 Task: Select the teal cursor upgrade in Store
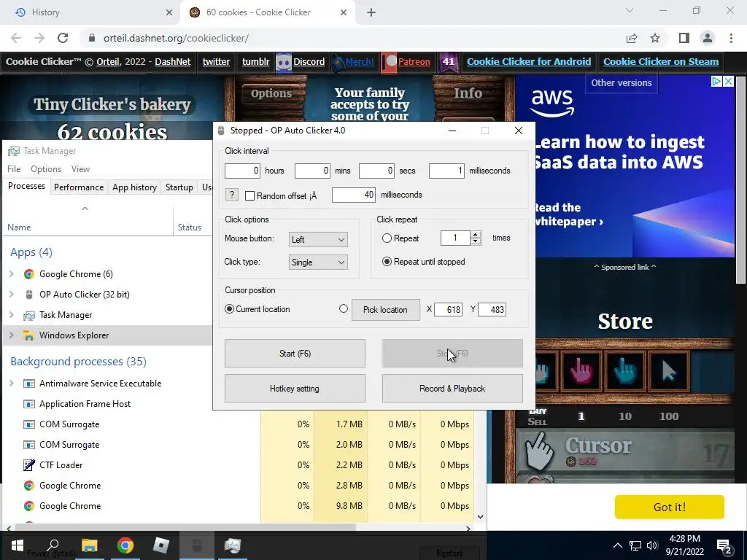pos(625,371)
